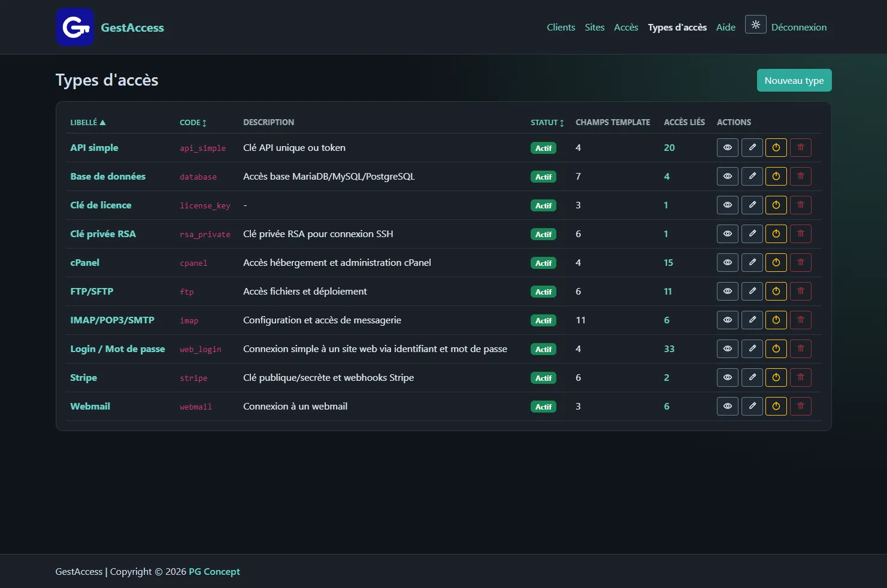Screen dimensions: 887x588
Task: Delete the API simple type
Action: coord(801,147)
